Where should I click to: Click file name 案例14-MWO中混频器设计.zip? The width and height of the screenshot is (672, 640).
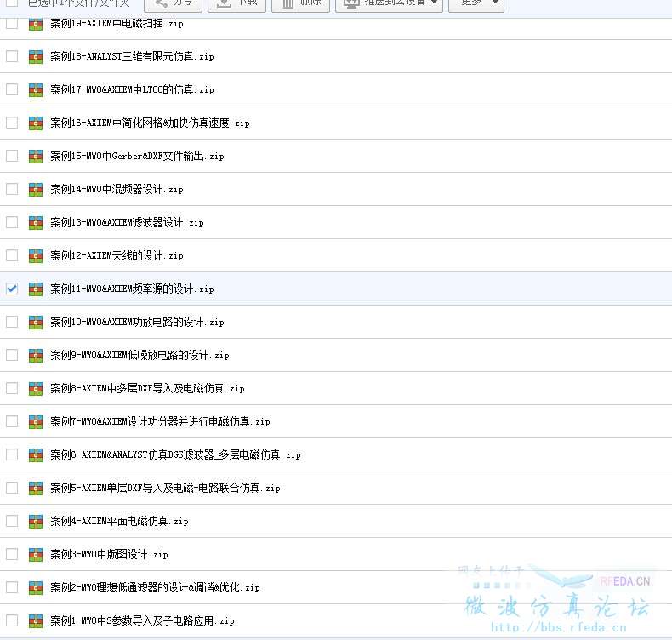pyautogui.click(x=117, y=189)
